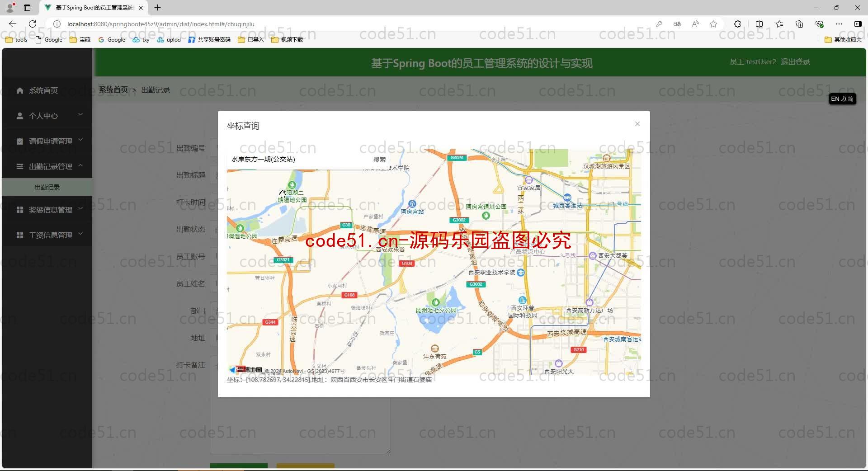The height and width of the screenshot is (471, 868).
Task: Click the coordinates text below map
Action: (x=329, y=380)
